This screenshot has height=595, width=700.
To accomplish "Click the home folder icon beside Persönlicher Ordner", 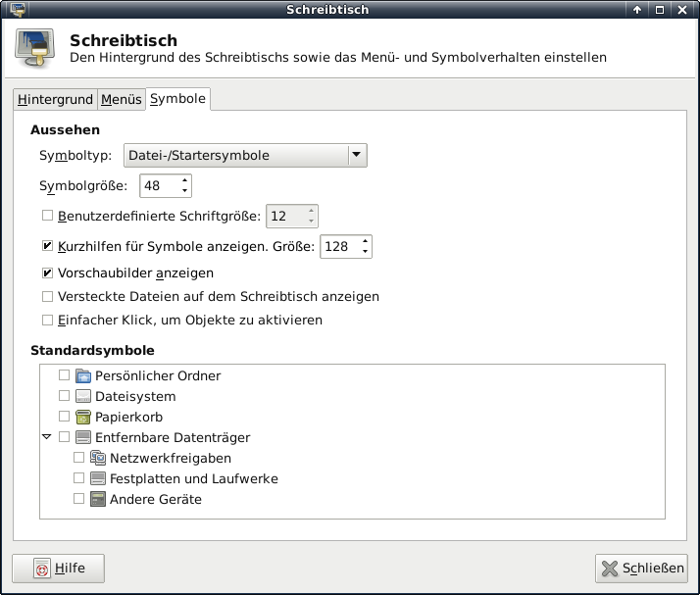I will [83, 375].
